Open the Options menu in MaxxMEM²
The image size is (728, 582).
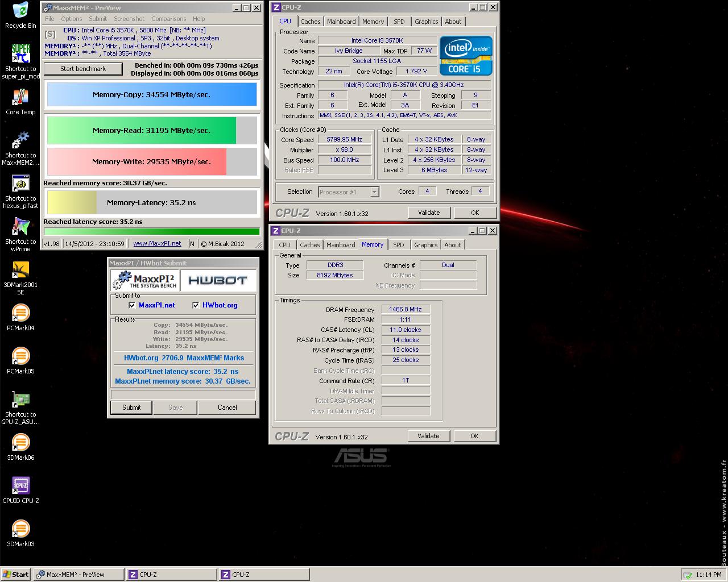pos(72,19)
